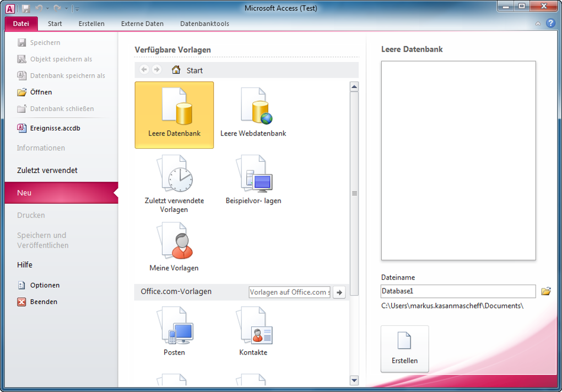The height and width of the screenshot is (392, 562).
Task: Open Zuletzt verwendete Vorlagen
Action: pyautogui.click(x=174, y=184)
